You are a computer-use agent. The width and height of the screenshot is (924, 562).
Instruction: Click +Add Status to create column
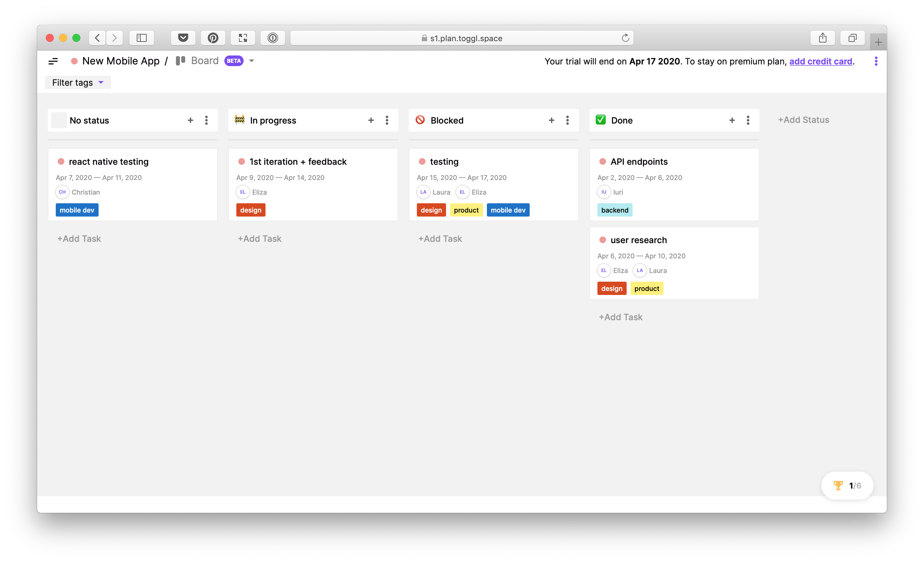click(x=803, y=120)
